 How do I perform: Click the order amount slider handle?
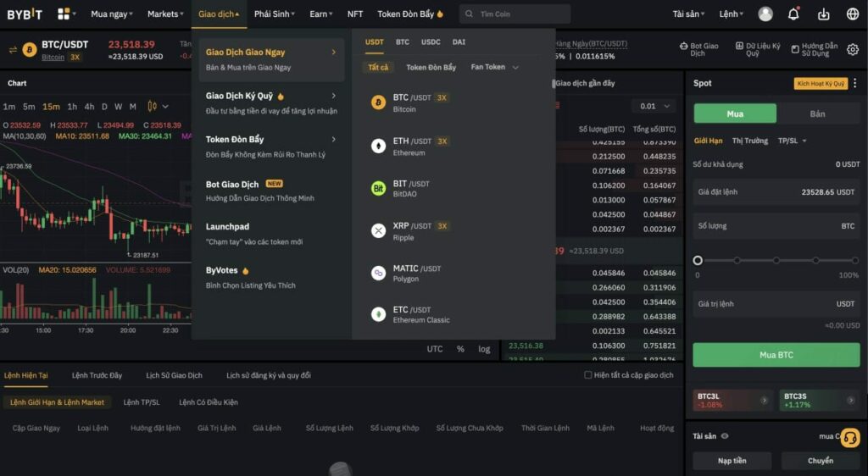698,260
